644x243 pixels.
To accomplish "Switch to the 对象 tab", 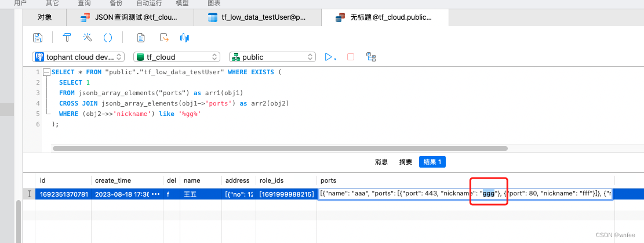I will (x=45, y=17).
